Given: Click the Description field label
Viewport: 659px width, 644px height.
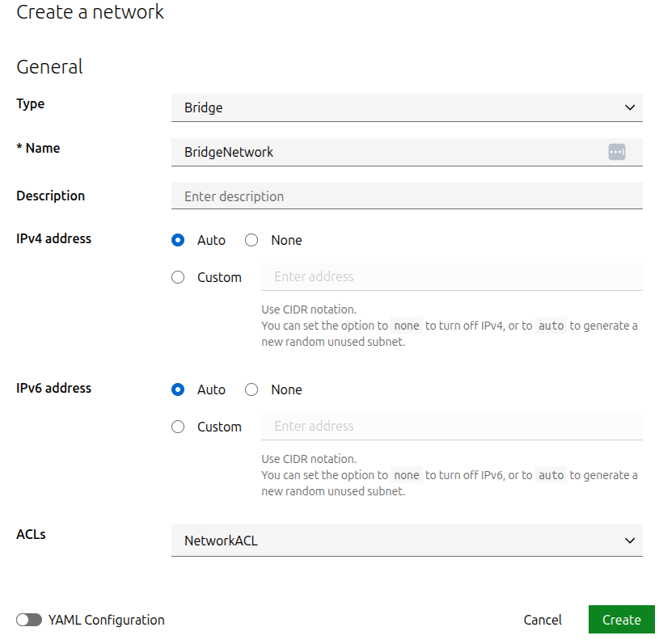Looking at the screenshot, I should [x=50, y=196].
